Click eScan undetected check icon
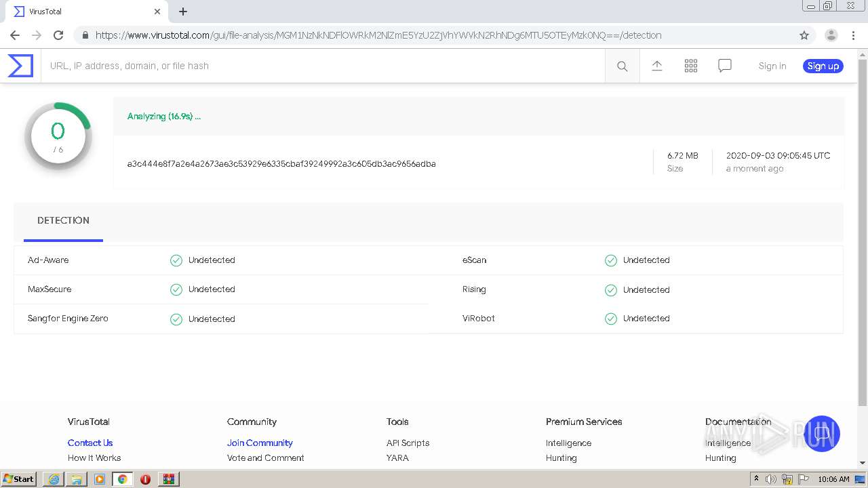The width and height of the screenshot is (868, 488). (611, 260)
